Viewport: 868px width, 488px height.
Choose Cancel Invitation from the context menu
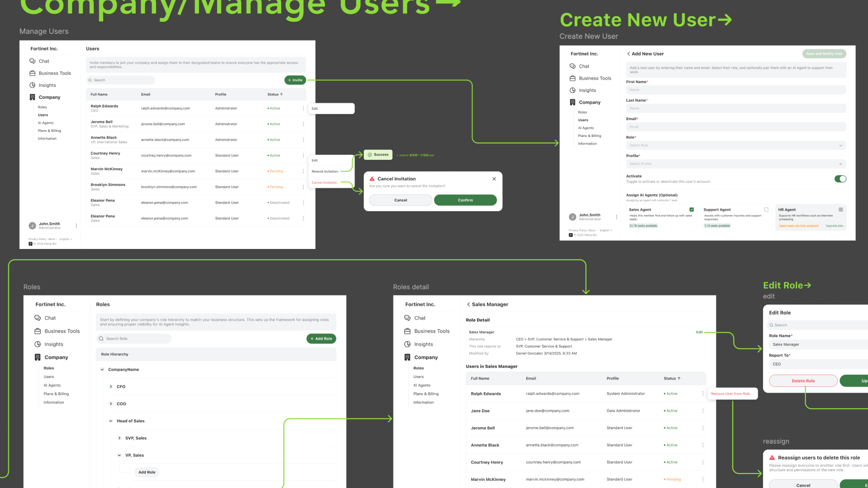coord(324,183)
